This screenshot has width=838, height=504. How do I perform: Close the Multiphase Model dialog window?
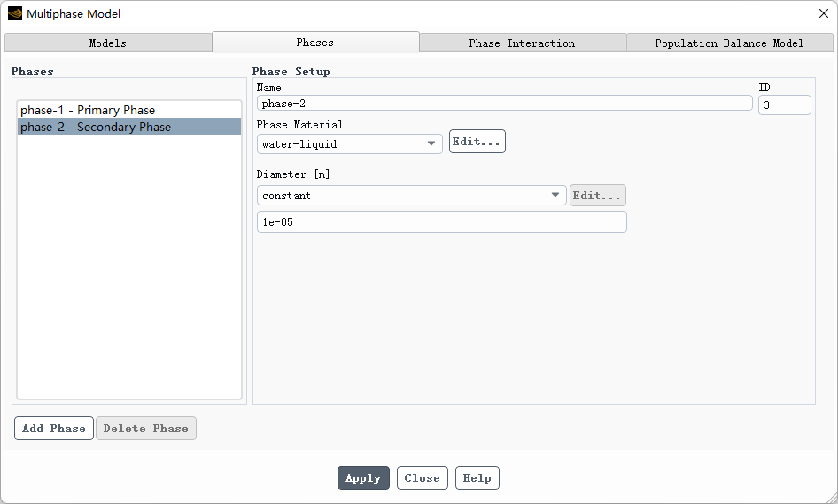coord(823,13)
